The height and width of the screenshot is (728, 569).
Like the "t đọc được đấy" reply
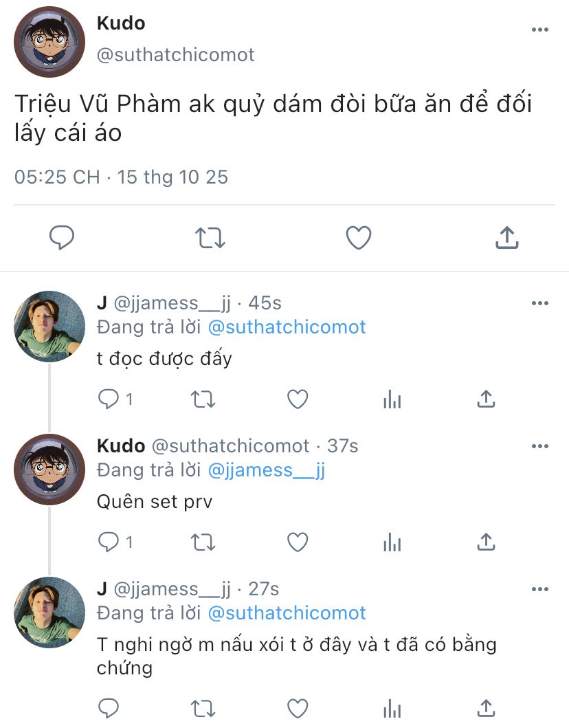[x=298, y=399]
